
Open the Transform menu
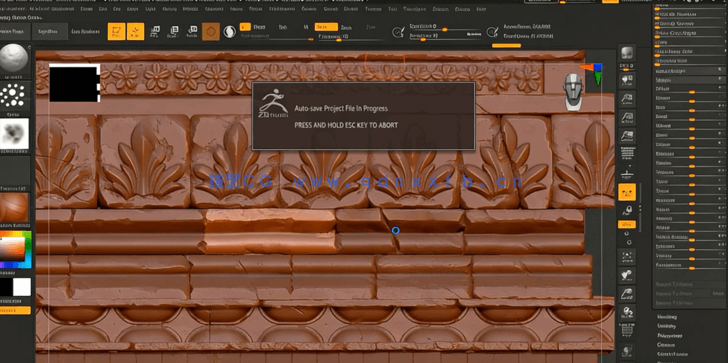point(414,9)
